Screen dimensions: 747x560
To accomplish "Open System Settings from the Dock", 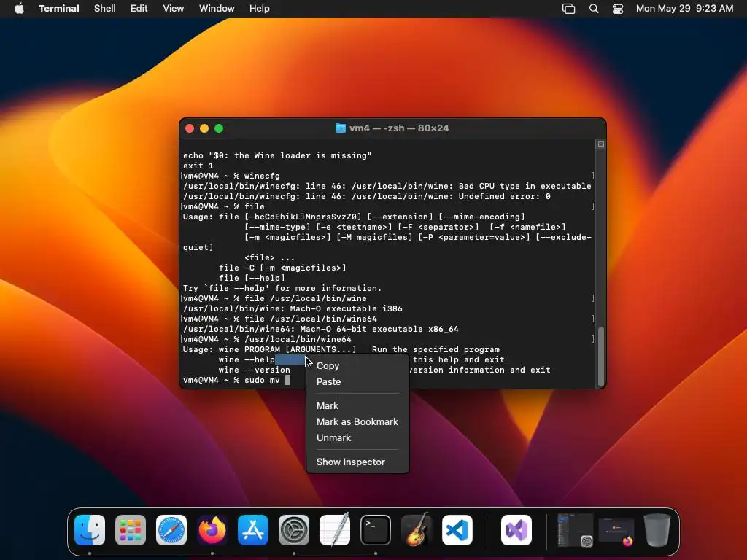I will 294,530.
